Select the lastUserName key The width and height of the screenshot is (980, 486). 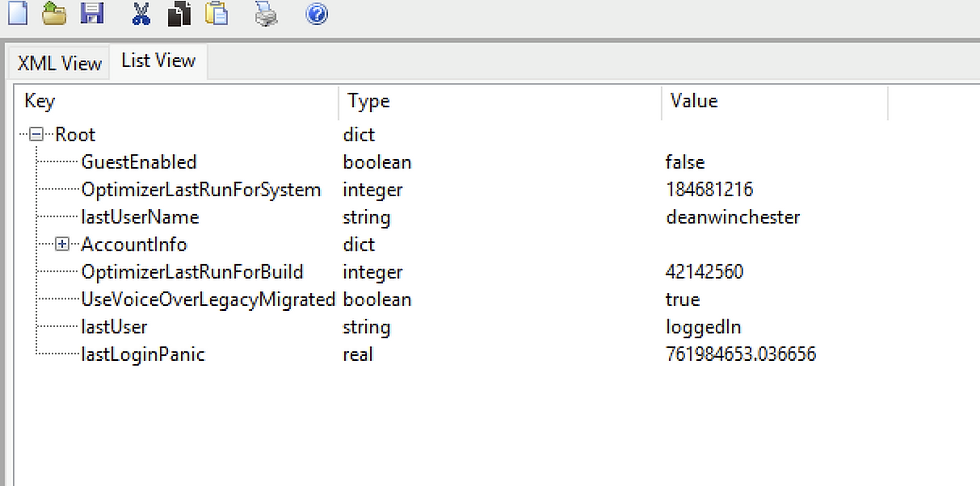(140, 217)
